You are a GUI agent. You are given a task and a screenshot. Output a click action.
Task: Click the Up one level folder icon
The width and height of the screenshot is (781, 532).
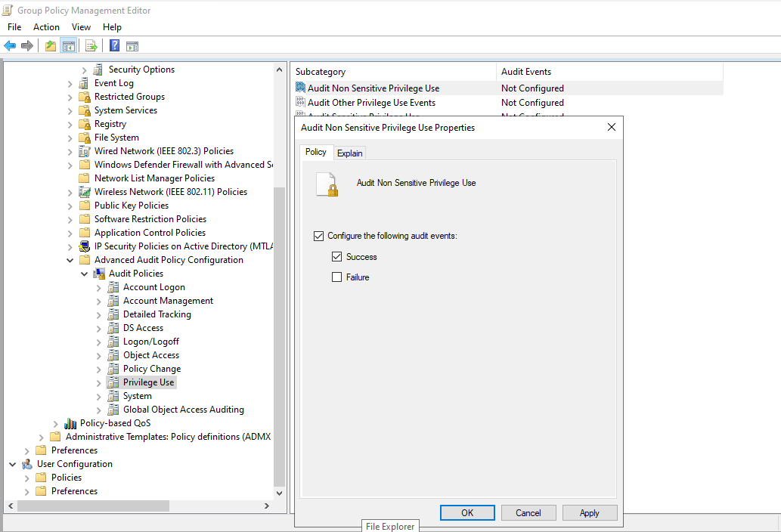coord(51,46)
